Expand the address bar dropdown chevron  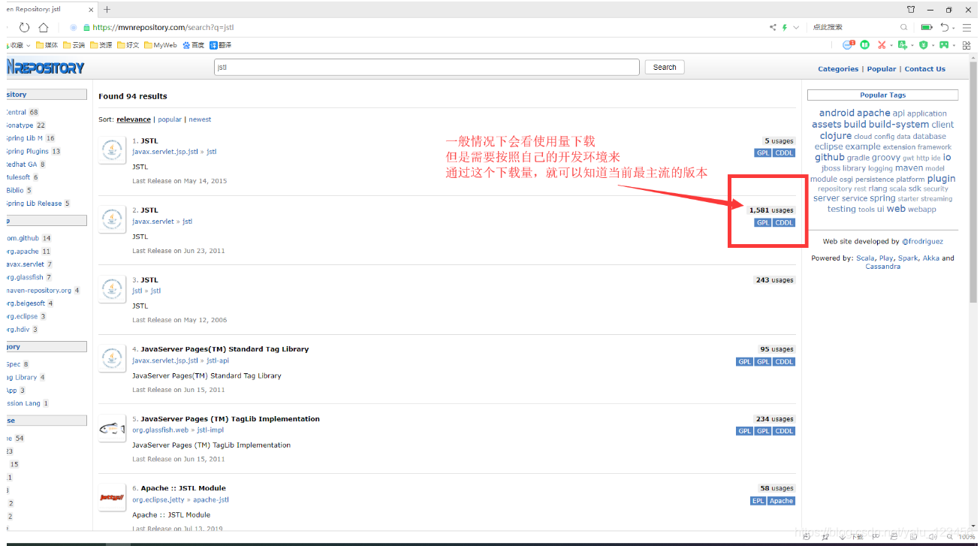coord(796,27)
